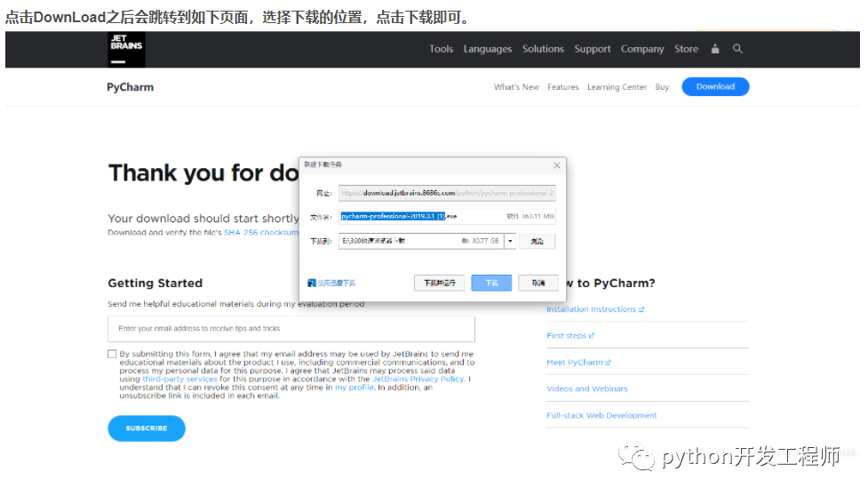Click the highlighted download button
The image size is (868, 496).
(x=491, y=283)
